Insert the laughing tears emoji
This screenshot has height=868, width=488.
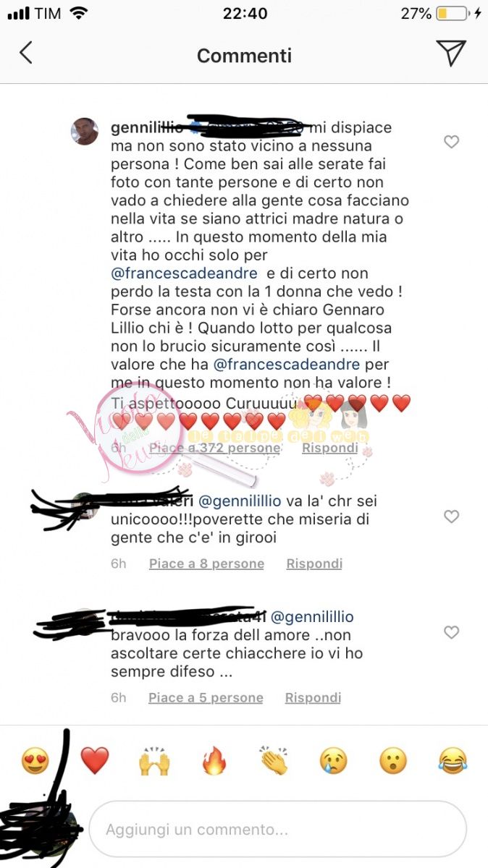coord(453,762)
